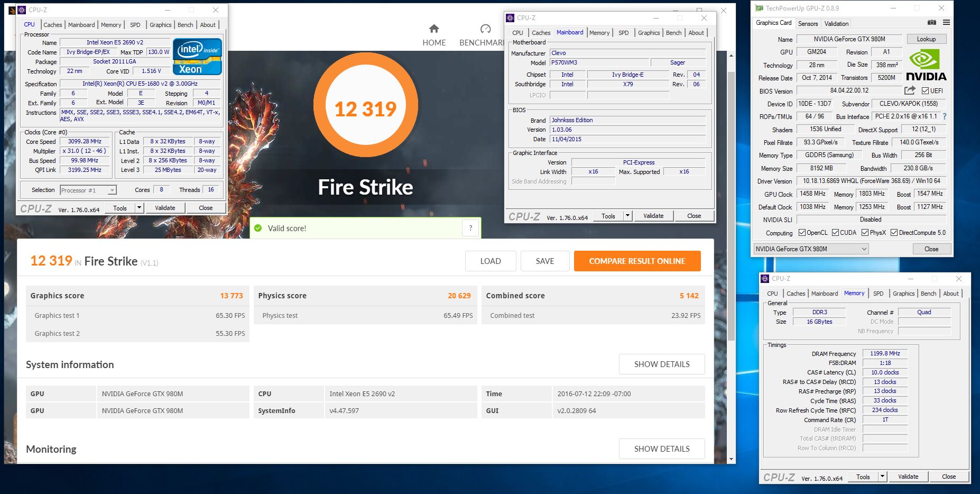The height and width of the screenshot is (494, 980).
Task: Click Validate in CPU-Z CPU window
Action: 165,208
